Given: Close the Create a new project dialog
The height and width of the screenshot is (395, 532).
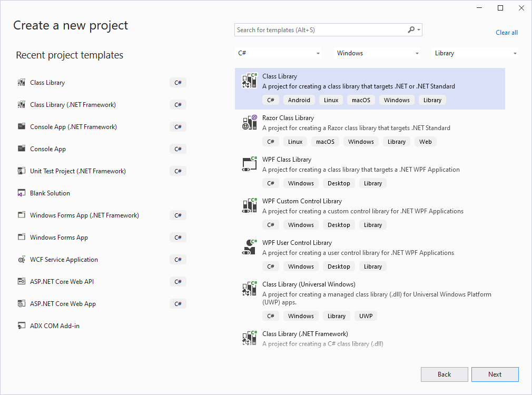Looking at the screenshot, I should pos(521,8).
